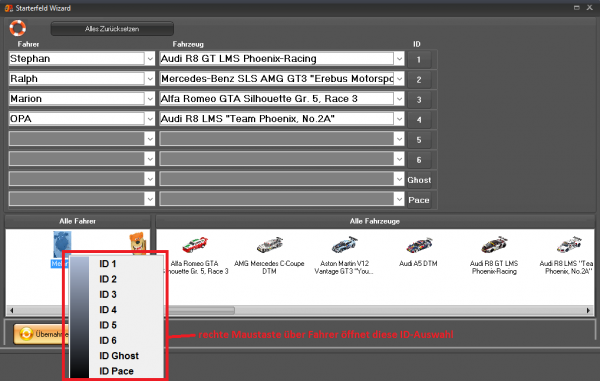Screen dimensions: 600x381
Task: Select the Audi R8 GT LMS Phoenix-Racing icon
Action: click(494, 245)
